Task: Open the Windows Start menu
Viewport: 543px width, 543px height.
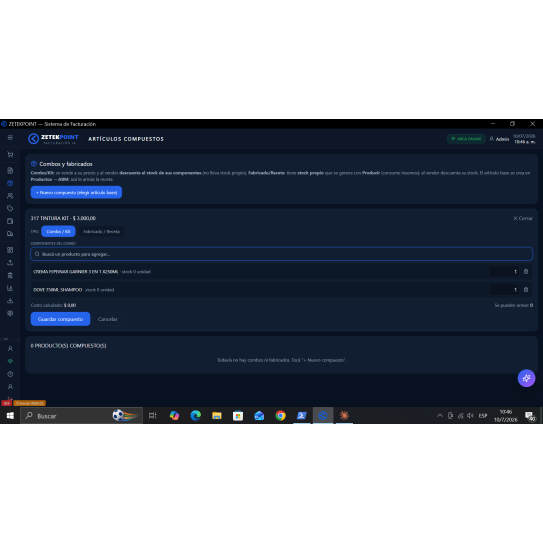Action: coord(10,416)
